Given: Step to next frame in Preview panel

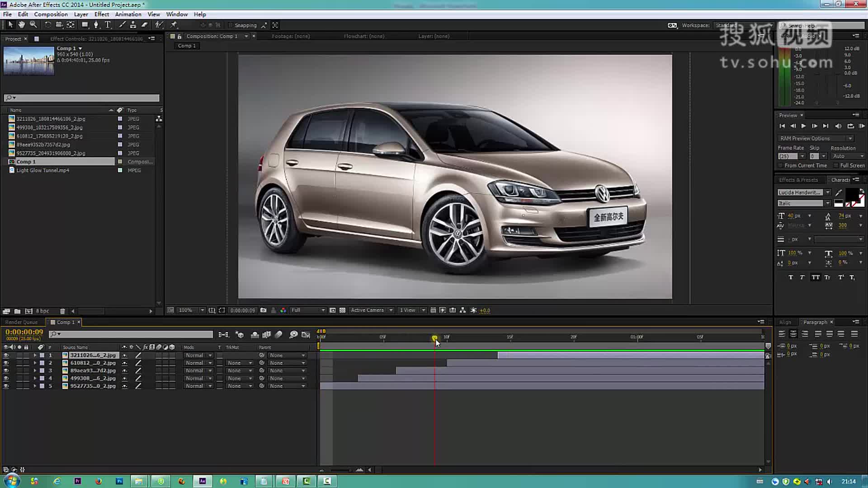Looking at the screenshot, I should coord(815,126).
